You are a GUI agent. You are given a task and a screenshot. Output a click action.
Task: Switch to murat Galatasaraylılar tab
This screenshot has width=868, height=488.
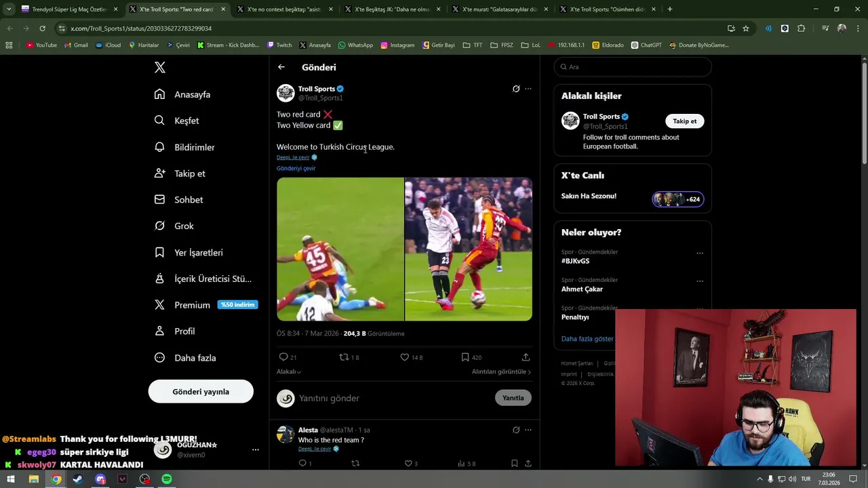[x=501, y=9]
